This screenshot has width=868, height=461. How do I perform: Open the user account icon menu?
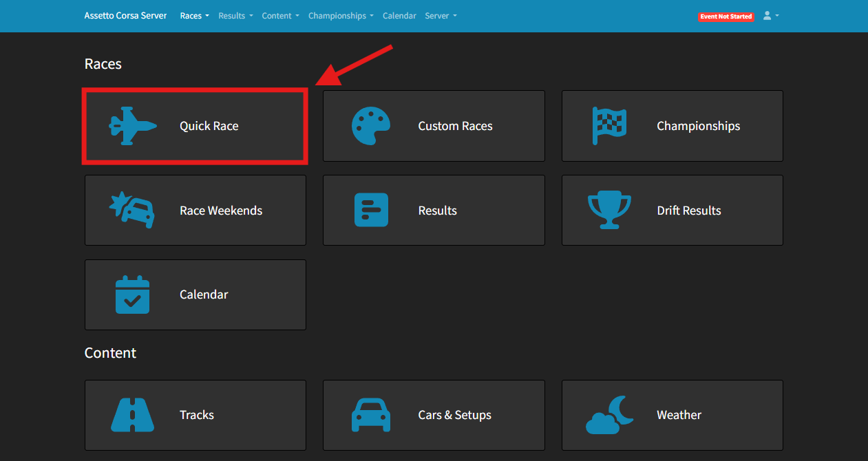pyautogui.click(x=771, y=15)
